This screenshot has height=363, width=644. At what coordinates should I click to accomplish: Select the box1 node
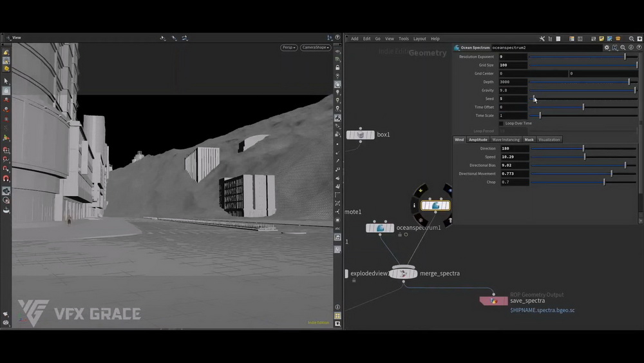click(x=360, y=135)
